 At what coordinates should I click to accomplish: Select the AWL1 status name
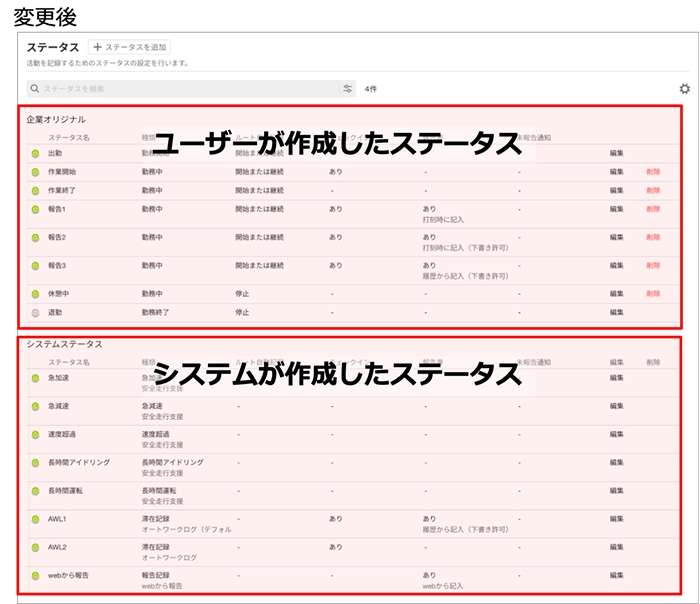(x=57, y=519)
